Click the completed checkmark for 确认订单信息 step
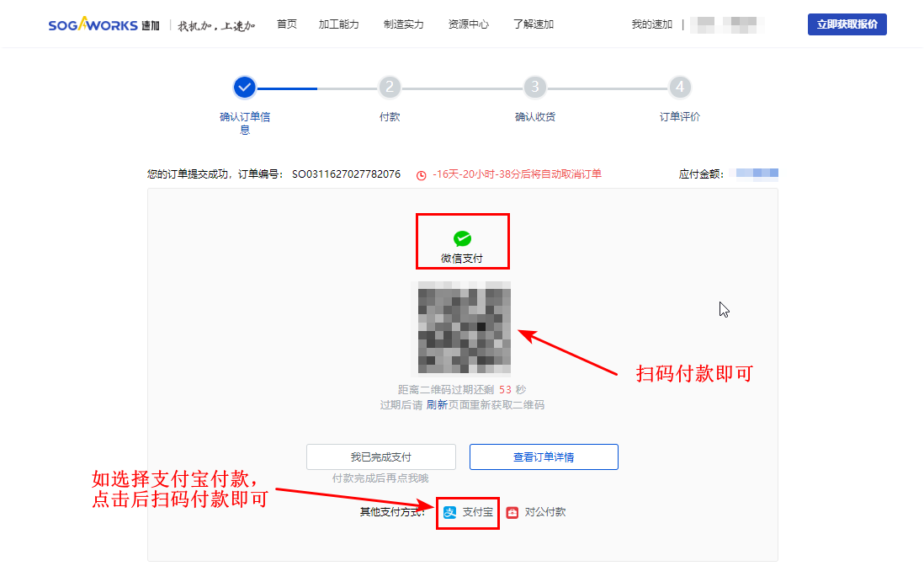Screen dimensions: 924x566 point(244,87)
